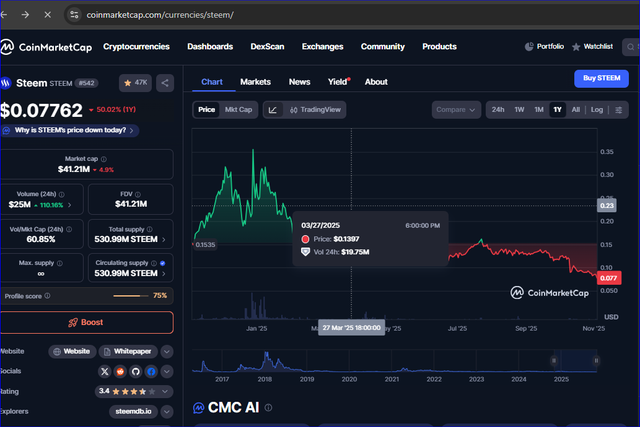Open the Markets tab
This screenshot has width=640, height=427.
tap(256, 82)
